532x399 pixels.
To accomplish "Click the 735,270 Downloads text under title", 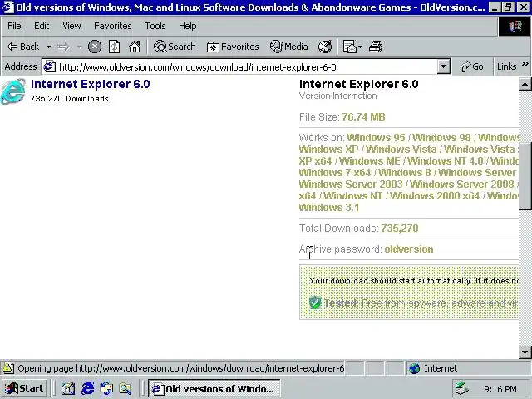I will coord(70,99).
